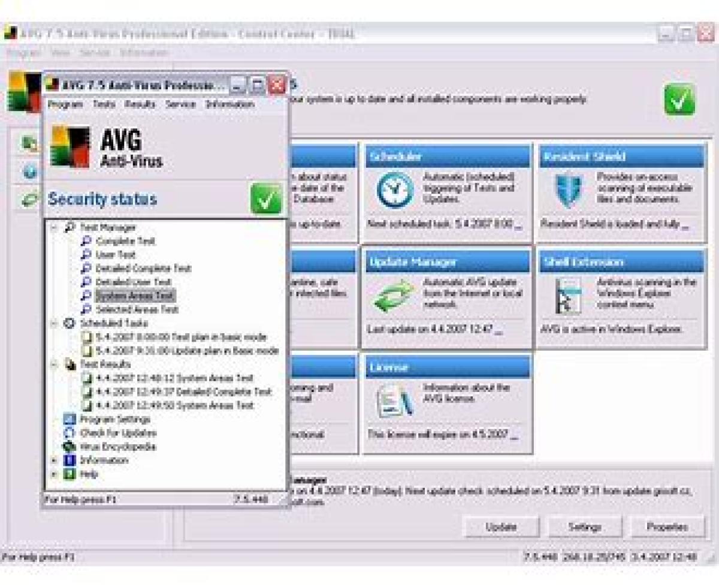This screenshot has height=588, width=719.
Task: Click the License document icon
Action: point(394,401)
